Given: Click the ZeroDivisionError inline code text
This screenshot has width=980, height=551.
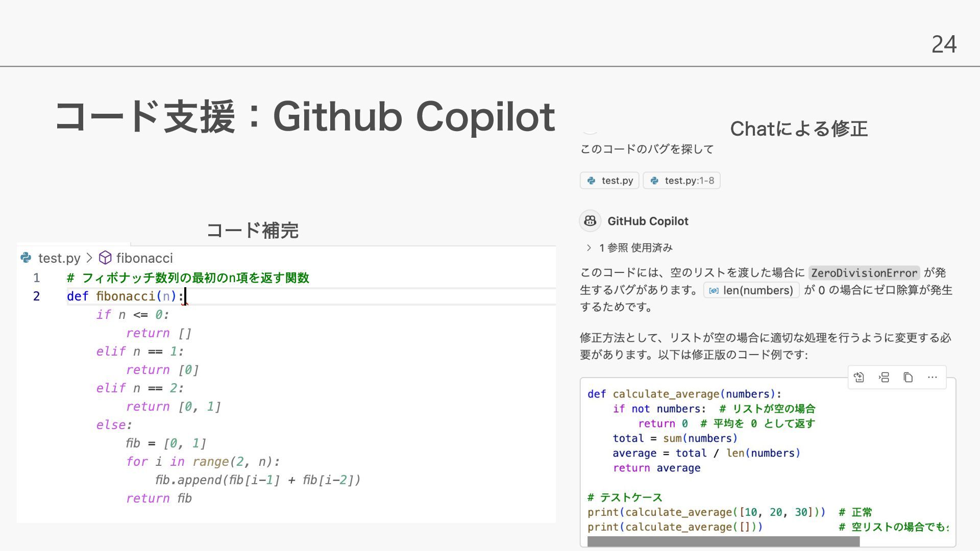Looking at the screenshot, I should point(864,273).
